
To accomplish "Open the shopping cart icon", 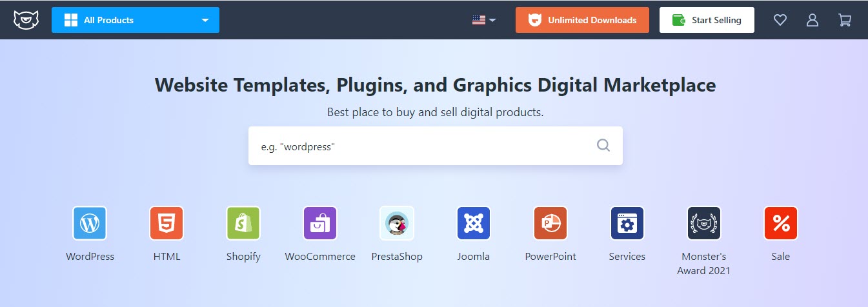I will click(845, 20).
